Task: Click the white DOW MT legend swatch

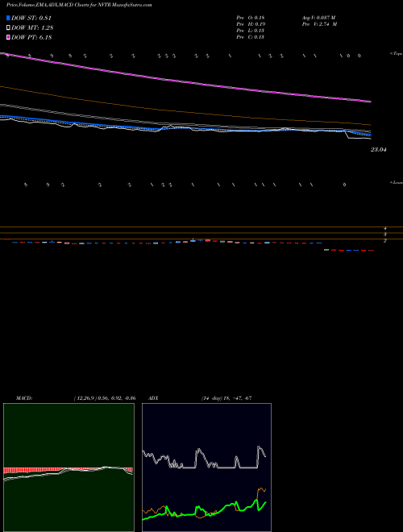Action: coord(9,28)
